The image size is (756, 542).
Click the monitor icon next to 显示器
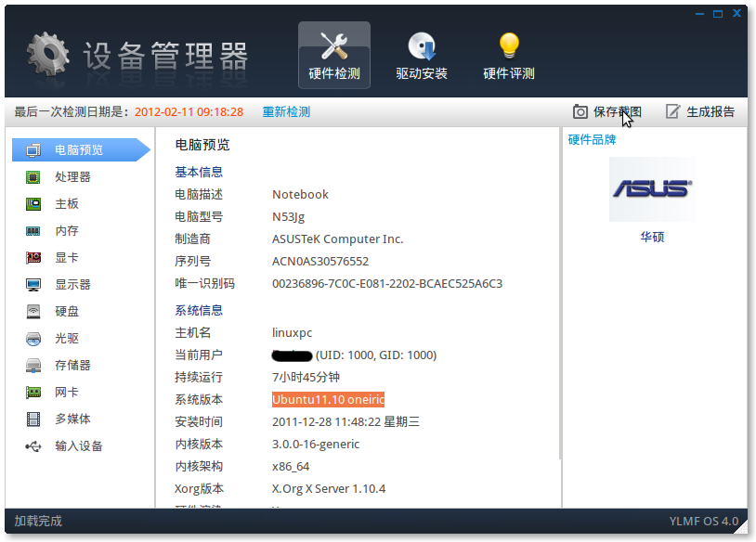tap(33, 285)
